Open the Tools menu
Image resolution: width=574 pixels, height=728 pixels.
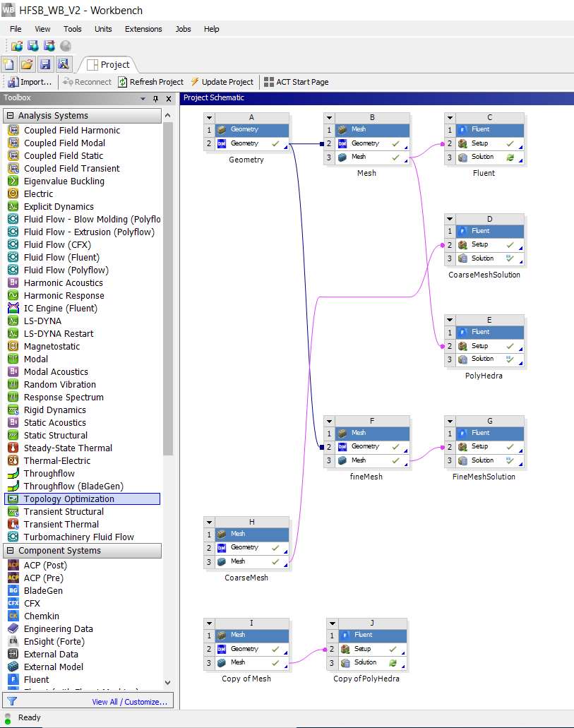(x=73, y=29)
